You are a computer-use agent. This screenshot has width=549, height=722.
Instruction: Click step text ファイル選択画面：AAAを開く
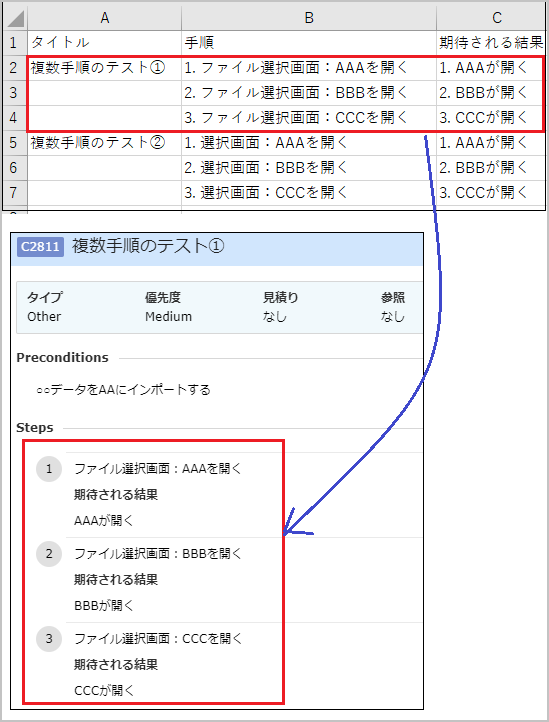pyautogui.click(x=158, y=469)
